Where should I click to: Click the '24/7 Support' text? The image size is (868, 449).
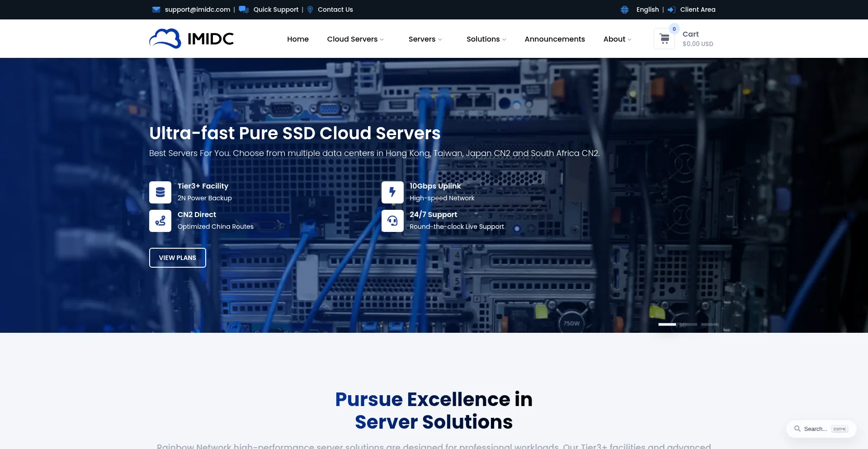(x=434, y=214)
